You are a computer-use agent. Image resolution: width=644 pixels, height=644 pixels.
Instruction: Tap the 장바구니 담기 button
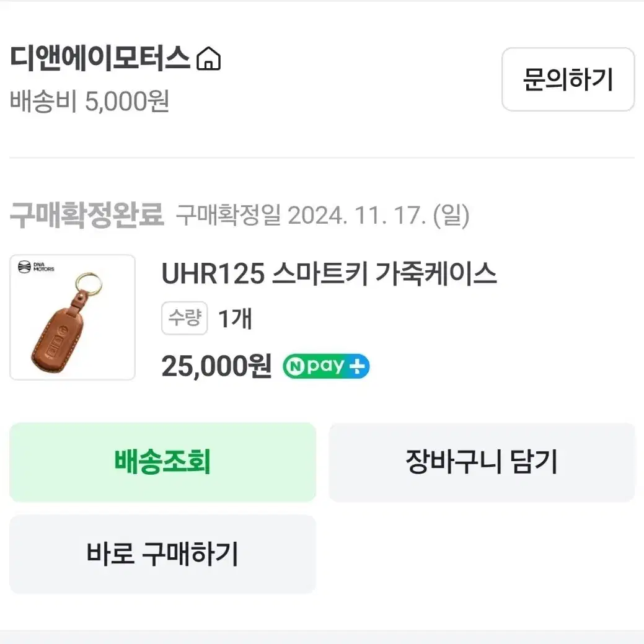click(482, 462)
